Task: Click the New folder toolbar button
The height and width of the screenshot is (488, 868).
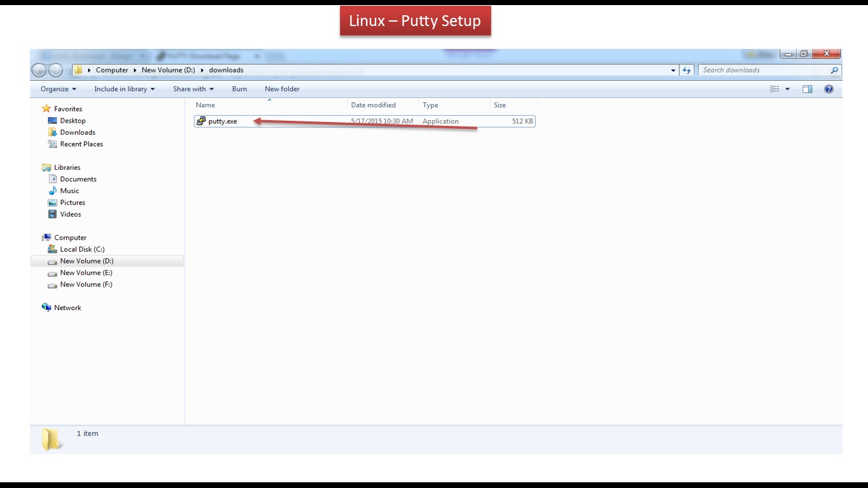Action: click(x=282, y=89)
